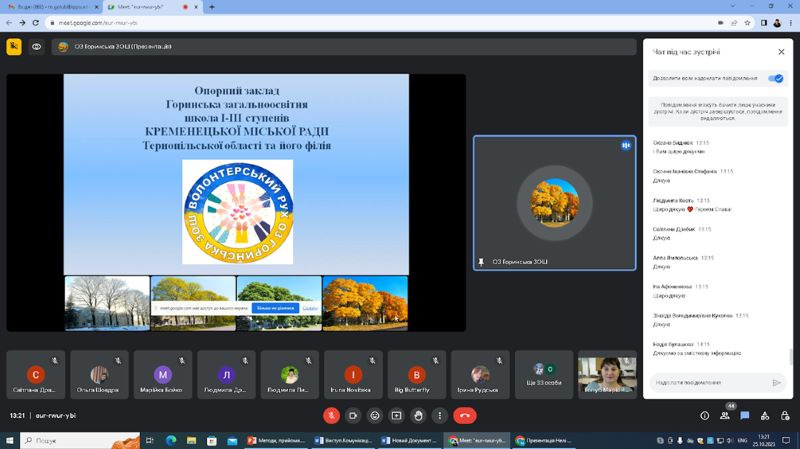Viewport: 800px width, 449px height.
Task: Close the Meet browser tab
Action: (196, 7)
